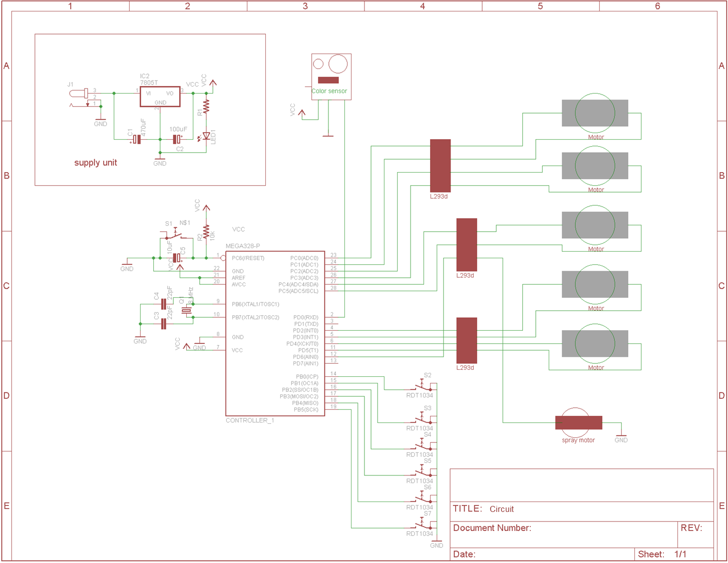Select the C5 10uF capacitor symbol
The image size is (728, 563).
tap(176, 258)
